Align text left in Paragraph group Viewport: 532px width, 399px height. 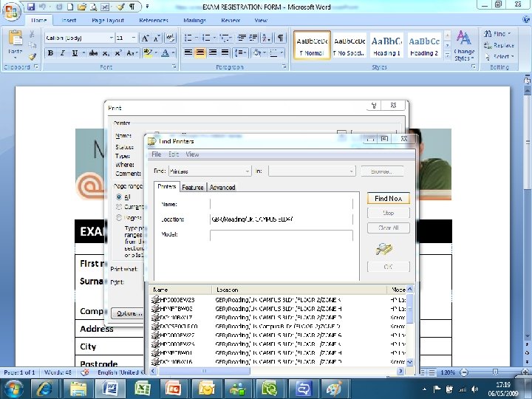pos(188,52)
